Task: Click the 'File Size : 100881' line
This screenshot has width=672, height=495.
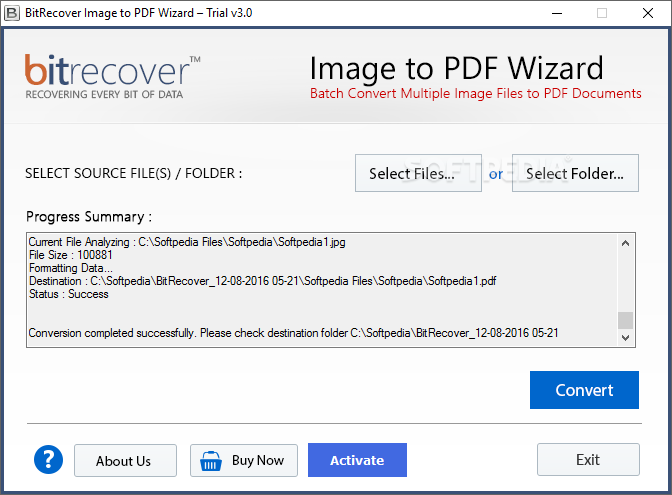Action: (x=71, y=255)
